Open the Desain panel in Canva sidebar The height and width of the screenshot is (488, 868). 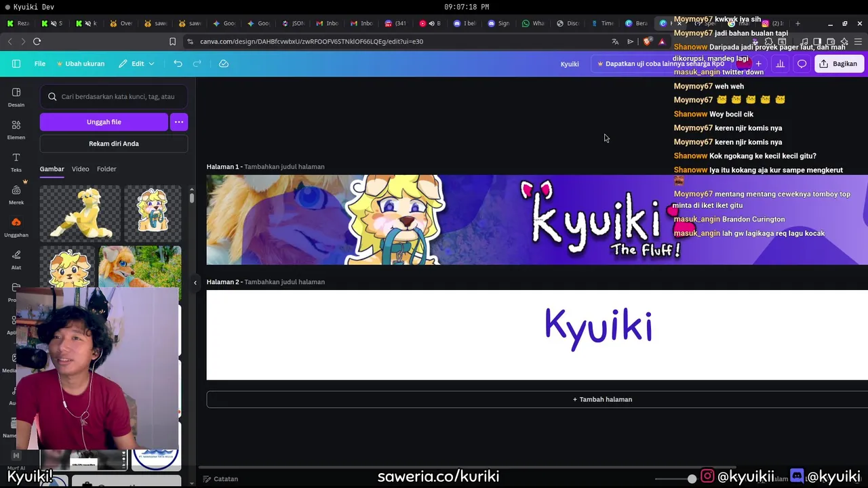click(x=16, y=97)
